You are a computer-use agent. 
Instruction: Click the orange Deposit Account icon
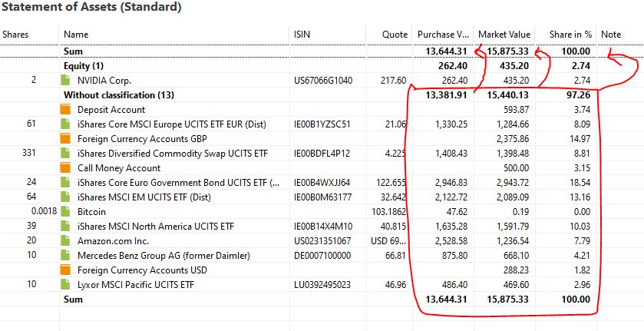point(66,109)
